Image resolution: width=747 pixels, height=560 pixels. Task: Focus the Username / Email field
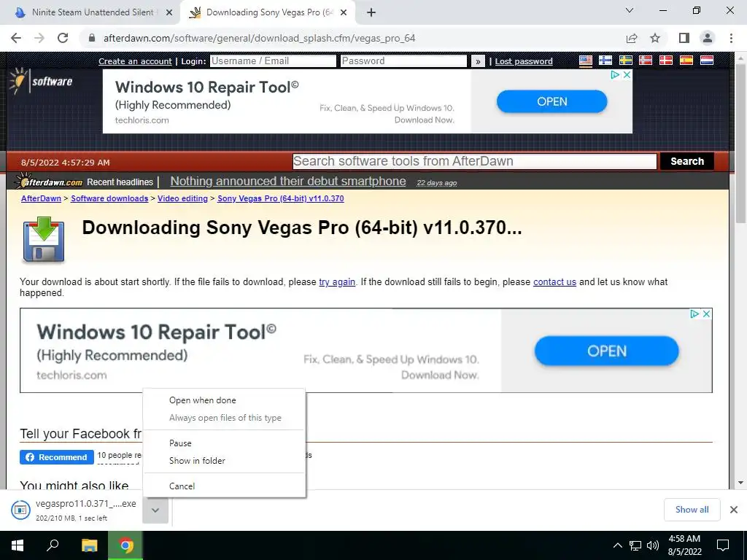[x=273, y=61]
